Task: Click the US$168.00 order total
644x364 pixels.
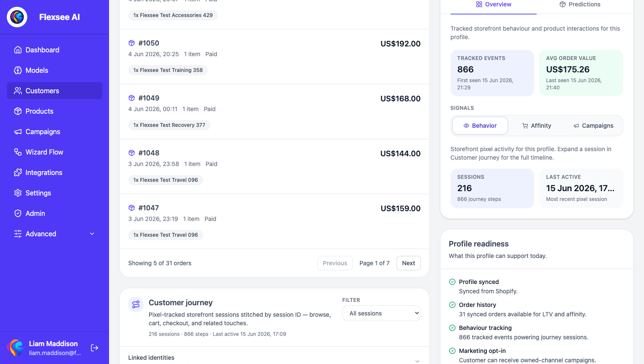Action: tap(400, 99)
